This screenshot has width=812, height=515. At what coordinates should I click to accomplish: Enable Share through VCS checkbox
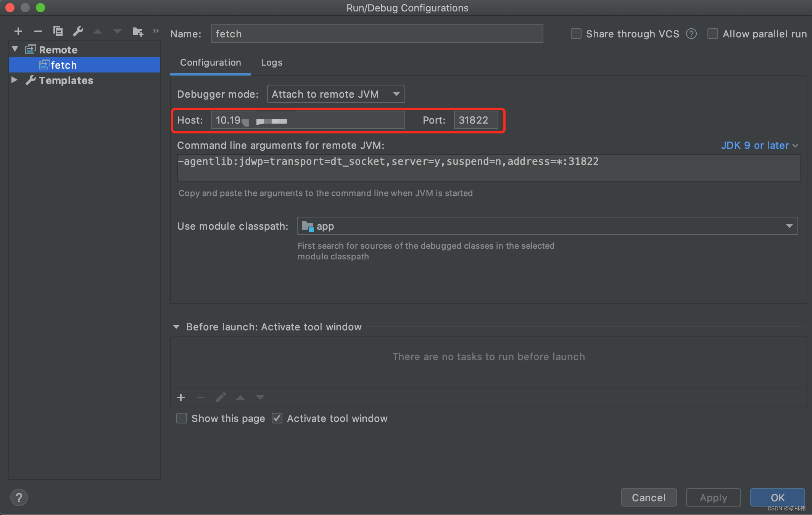[x=576, y=34]
